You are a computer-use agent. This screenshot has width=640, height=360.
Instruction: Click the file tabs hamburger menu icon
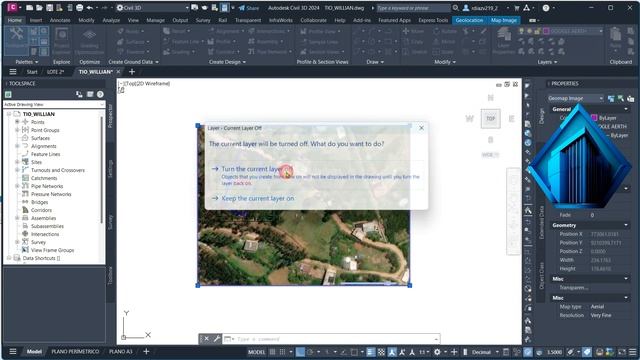[13, 72]
